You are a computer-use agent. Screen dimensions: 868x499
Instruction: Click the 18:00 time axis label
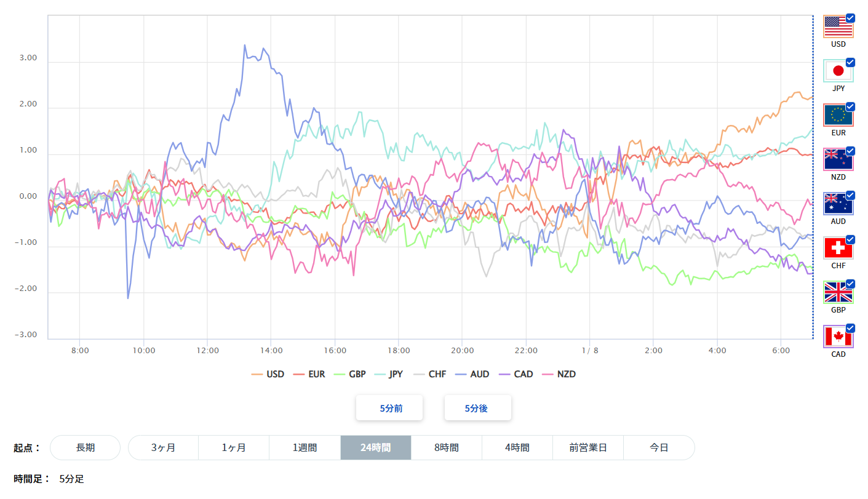coord(399,350)
